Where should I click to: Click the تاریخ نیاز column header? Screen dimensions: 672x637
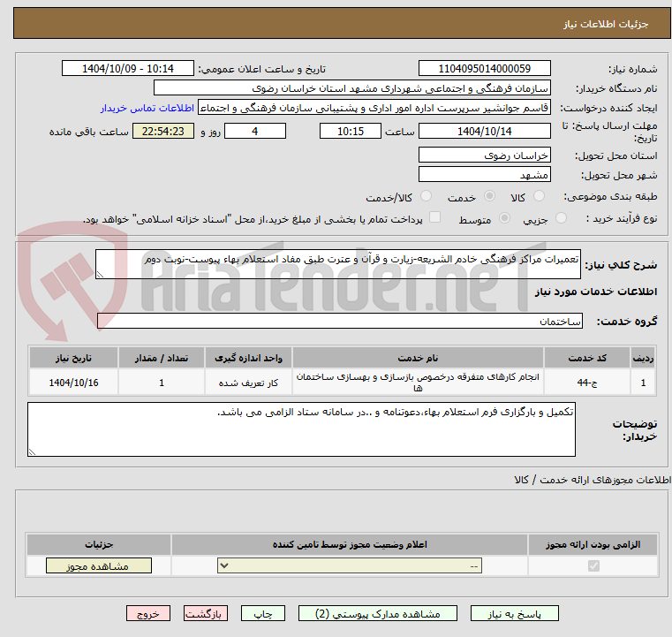(x=73, y=358)
